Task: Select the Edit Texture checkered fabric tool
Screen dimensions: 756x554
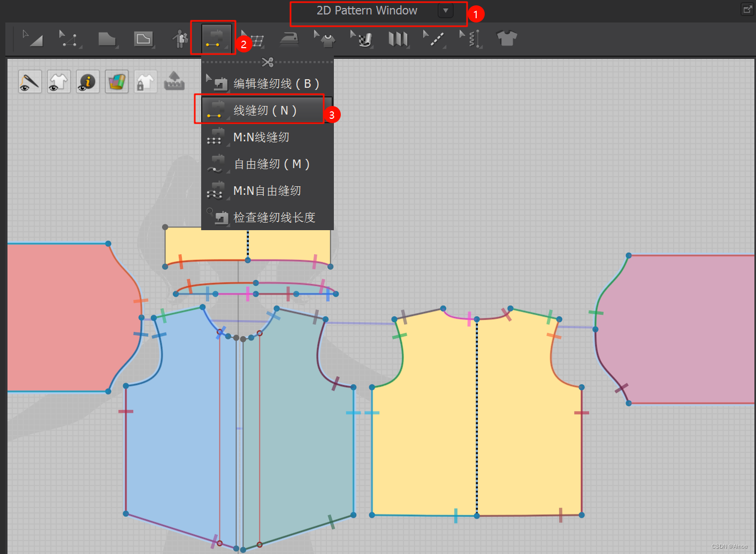Action: (361, 39)
